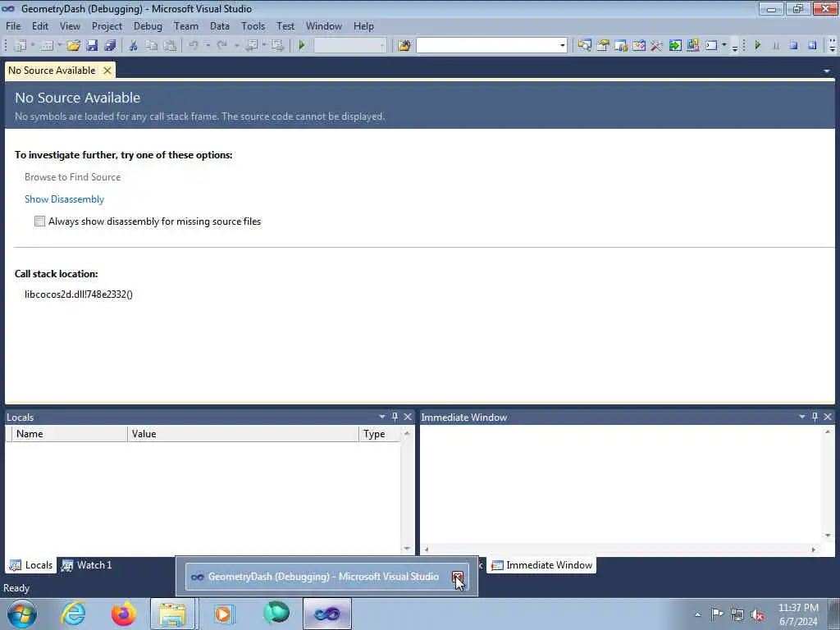Switch to the Locals tab

coord(31,565)
